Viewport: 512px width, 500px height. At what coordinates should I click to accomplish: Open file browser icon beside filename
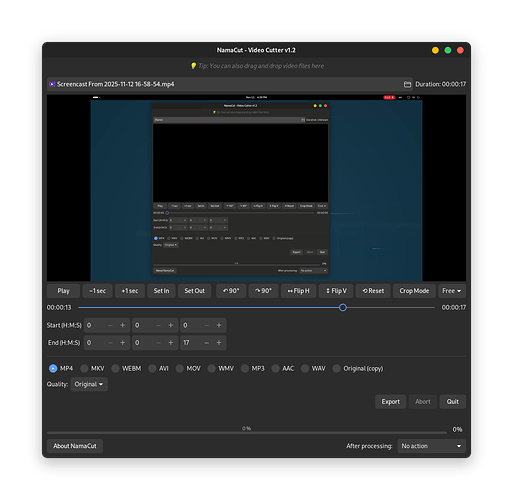coord(407,84)
